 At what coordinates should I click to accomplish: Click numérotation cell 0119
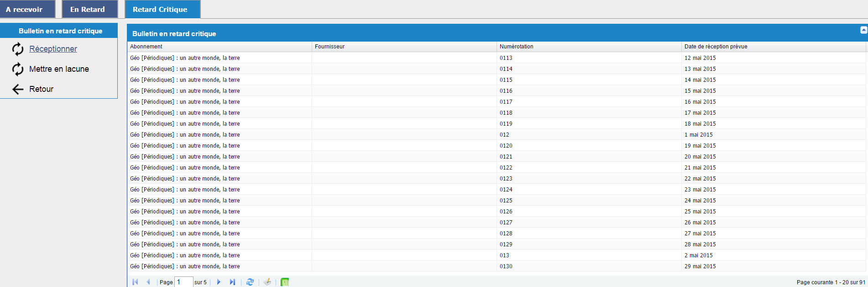tap(589, 124)
